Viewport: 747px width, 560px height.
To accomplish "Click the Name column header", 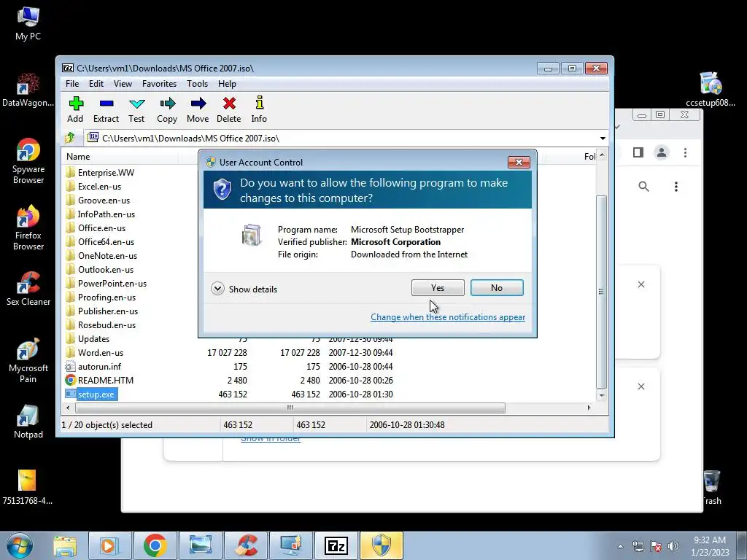I will pos(120,157).
